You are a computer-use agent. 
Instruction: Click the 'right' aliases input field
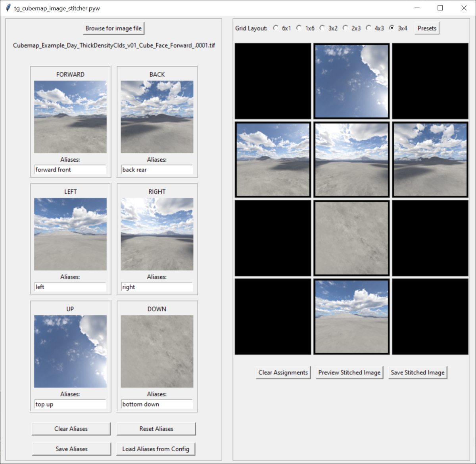tap(157, 287)
